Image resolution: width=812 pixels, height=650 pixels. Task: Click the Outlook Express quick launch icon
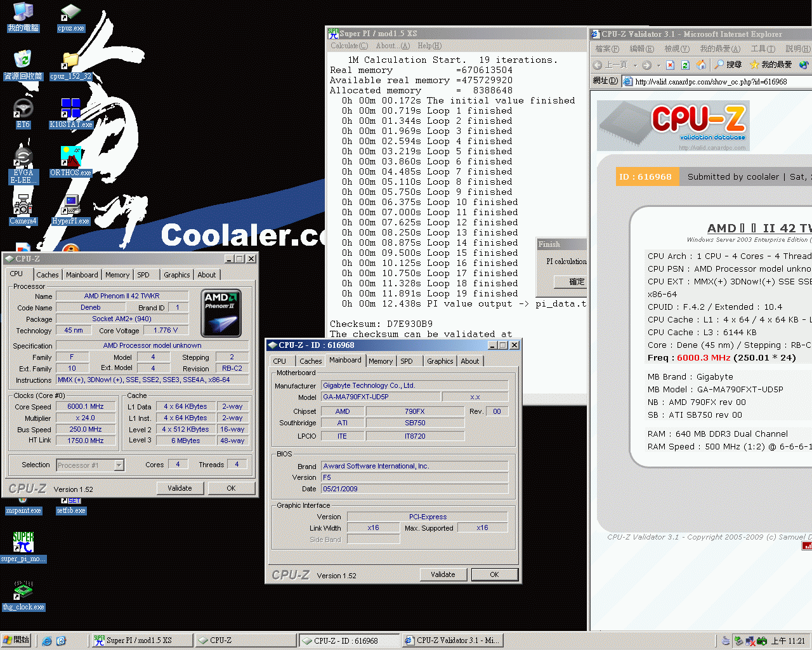point(61,641)
